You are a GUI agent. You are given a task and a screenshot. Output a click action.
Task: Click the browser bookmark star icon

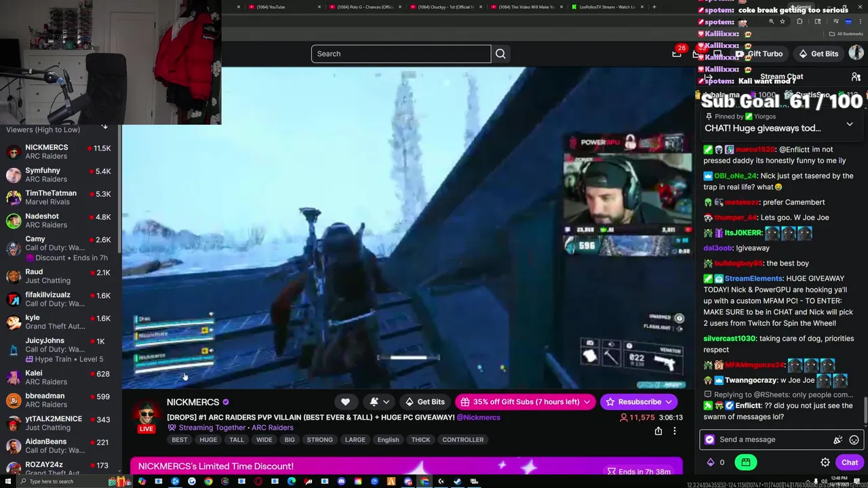783,22
